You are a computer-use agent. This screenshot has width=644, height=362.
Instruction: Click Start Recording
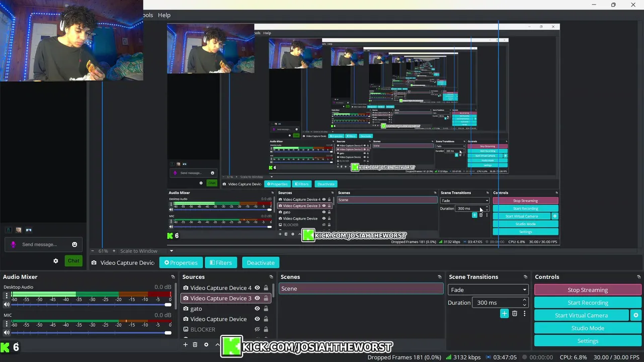pos(588,303)
